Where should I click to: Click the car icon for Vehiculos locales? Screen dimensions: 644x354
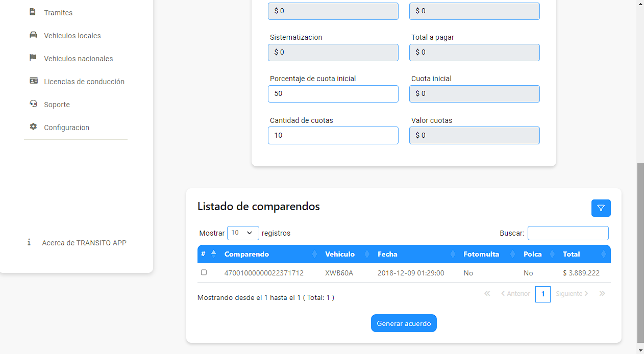pyautogui.click(x=33, y=35)
